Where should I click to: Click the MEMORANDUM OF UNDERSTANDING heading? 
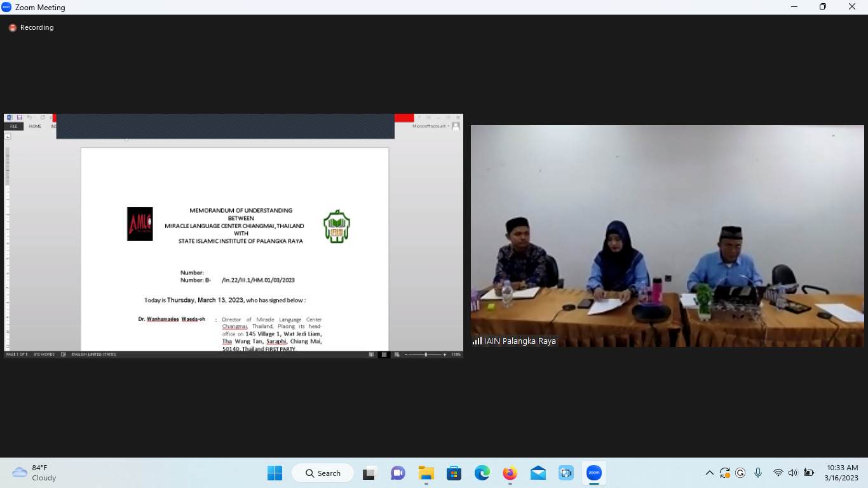[241, 210]
